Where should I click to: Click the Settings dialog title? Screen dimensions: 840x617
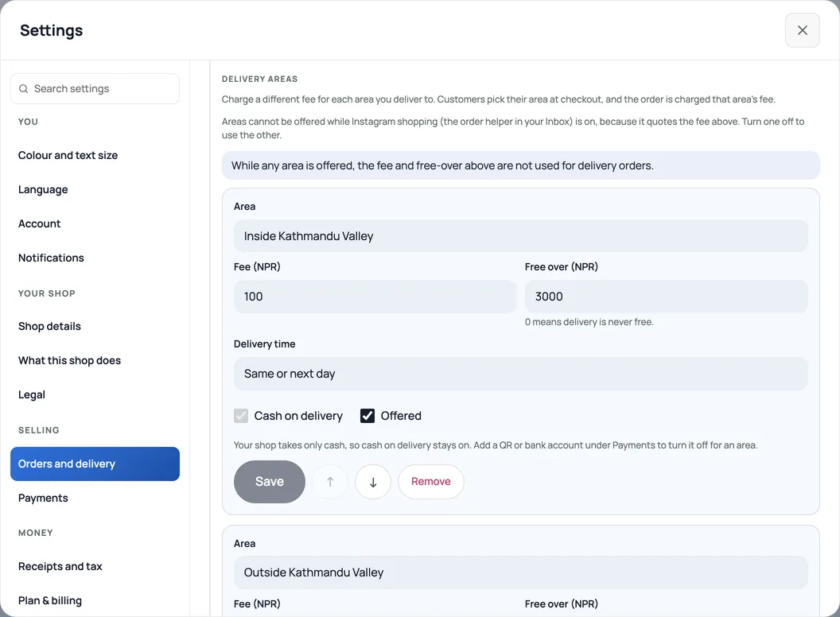point(52,30)
